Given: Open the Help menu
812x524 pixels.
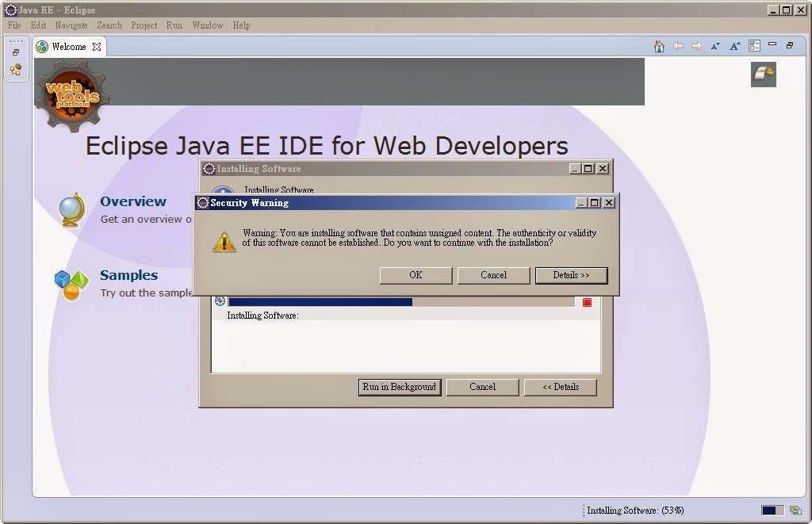Looking at the screenshot, I should tap(241, 25).
